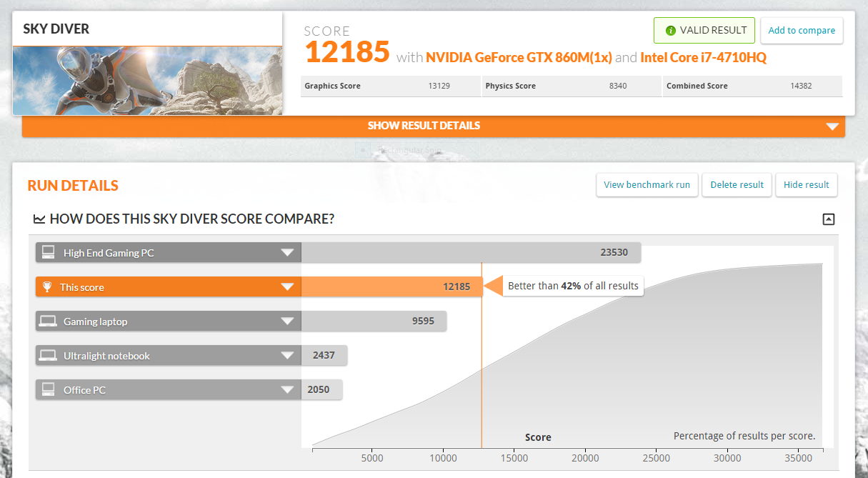868x478 pixels.
Task: Collapse the score comparison section
Action: pyautogui.click(x=828, y=219)
